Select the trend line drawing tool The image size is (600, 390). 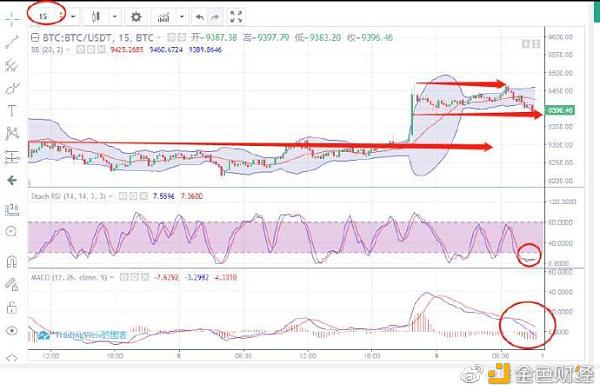tap(12, 42)
